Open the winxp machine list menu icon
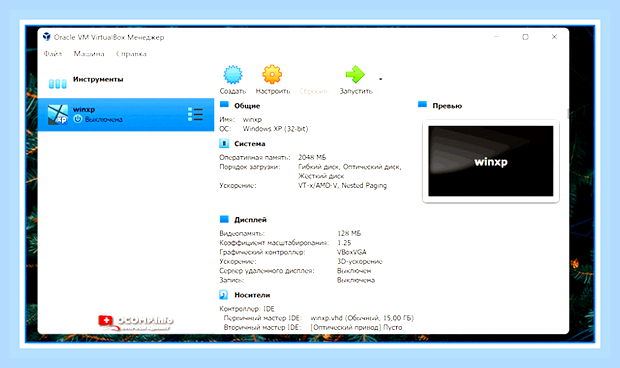 195,114
